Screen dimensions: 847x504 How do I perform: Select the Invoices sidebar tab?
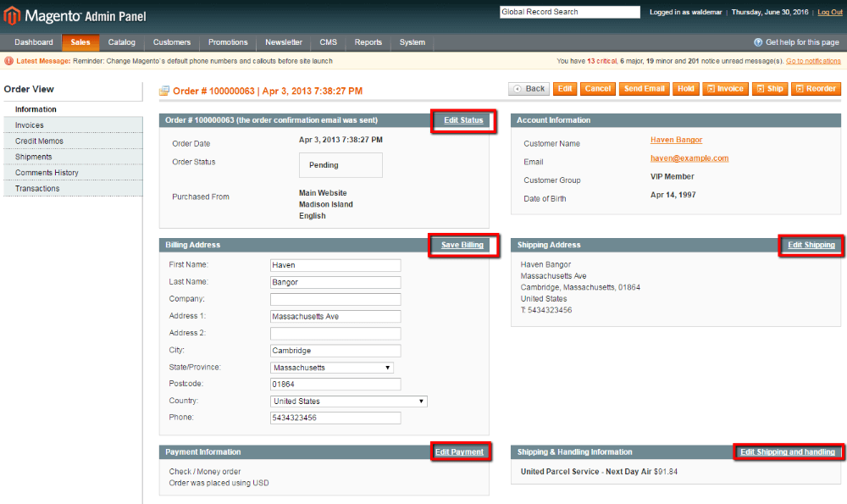tap(30, 125)
